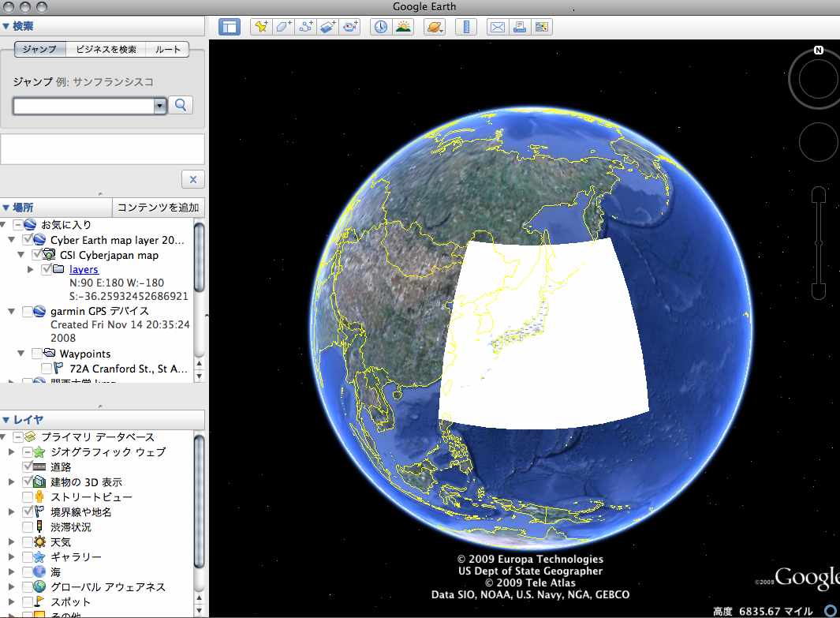Screen dimensions: 840x618
Task: Uncheck GSI Cyberjapan map checkbox
Action: pos(37,254)
